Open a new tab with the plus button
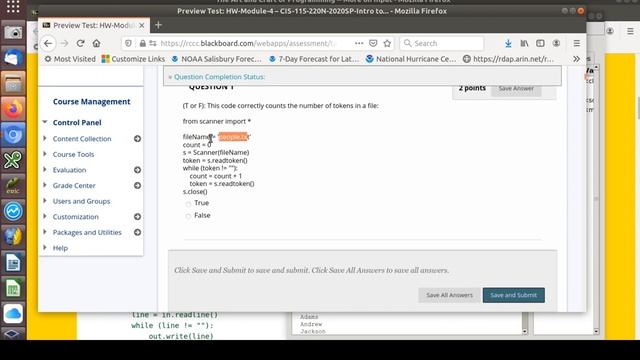The width and height of the screenshot is (640, 360). [x=158, y=25]
